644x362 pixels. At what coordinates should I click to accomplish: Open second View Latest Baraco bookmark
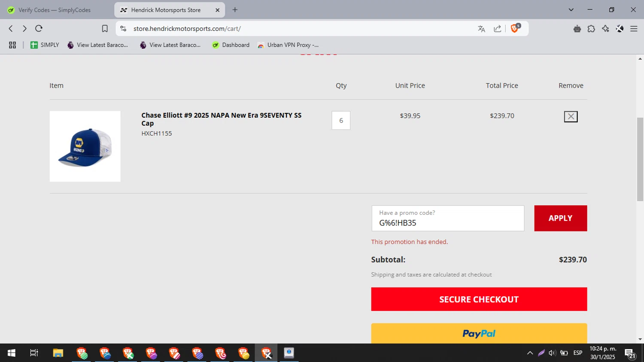tap(170, 45)
